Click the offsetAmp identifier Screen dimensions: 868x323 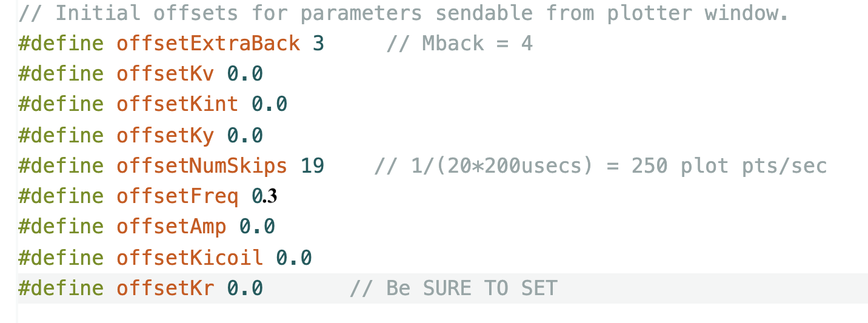coord(171,227)
